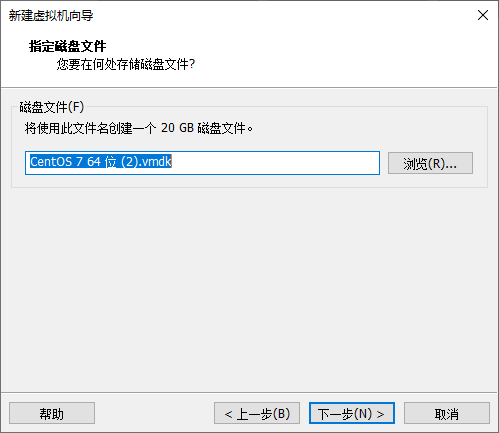Screen dimensions: 499x433
Task: Proceed with 下一步(N) button
Action: tap(352, 413)
